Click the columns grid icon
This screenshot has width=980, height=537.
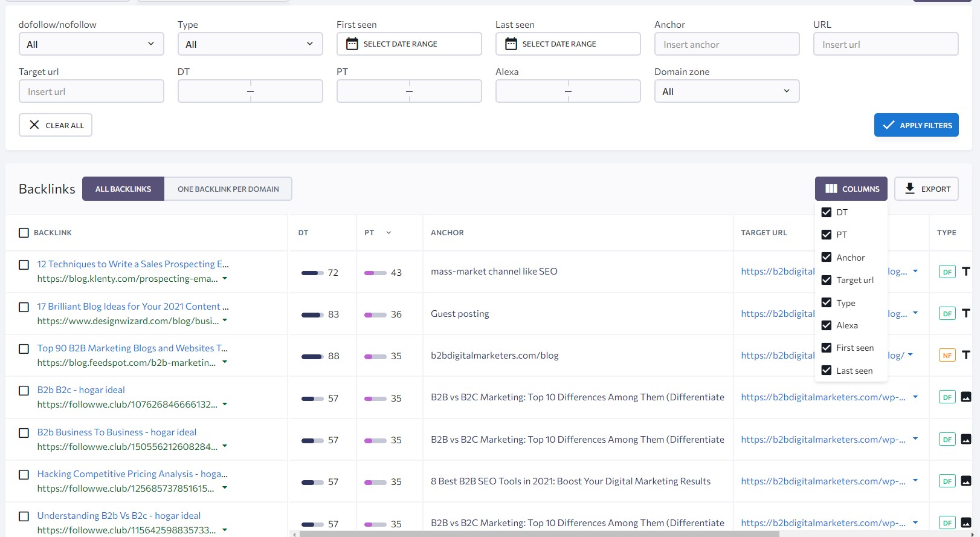point(831,189)
